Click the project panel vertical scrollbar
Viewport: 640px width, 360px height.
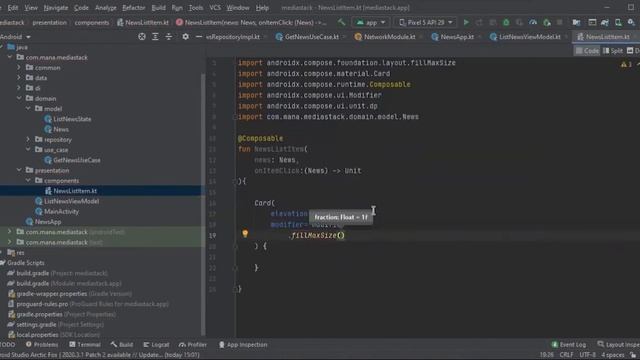point(203,204)
